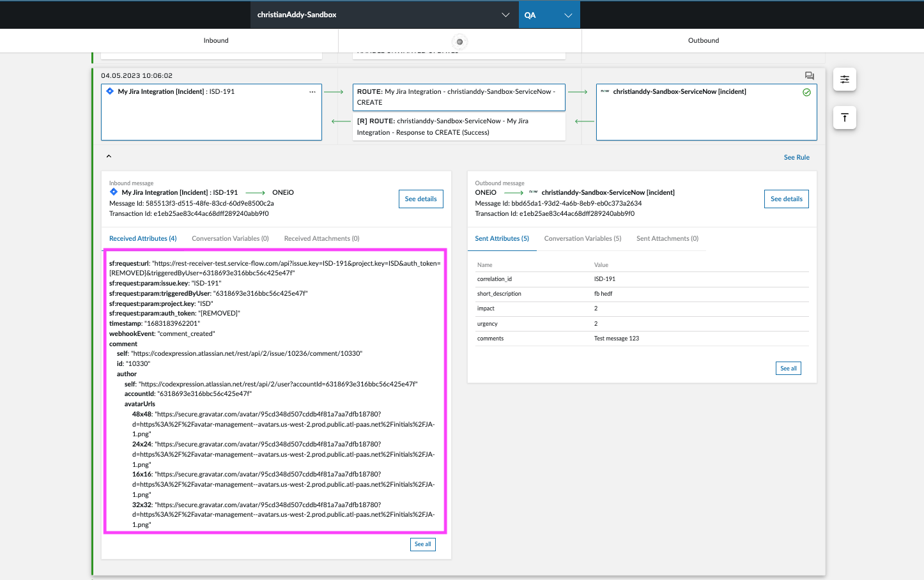Image resolution: width=924 pixels, height=580 pixels.
Task: Switch to inbound Conversation Variables (0) tab
Action: [x=230, y=238]
